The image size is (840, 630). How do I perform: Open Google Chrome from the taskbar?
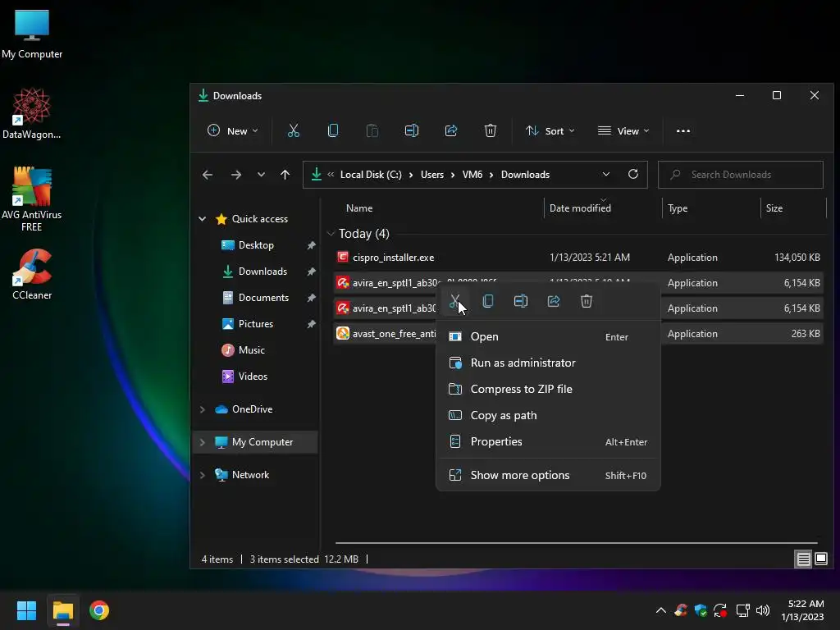[x=99, y=610]
